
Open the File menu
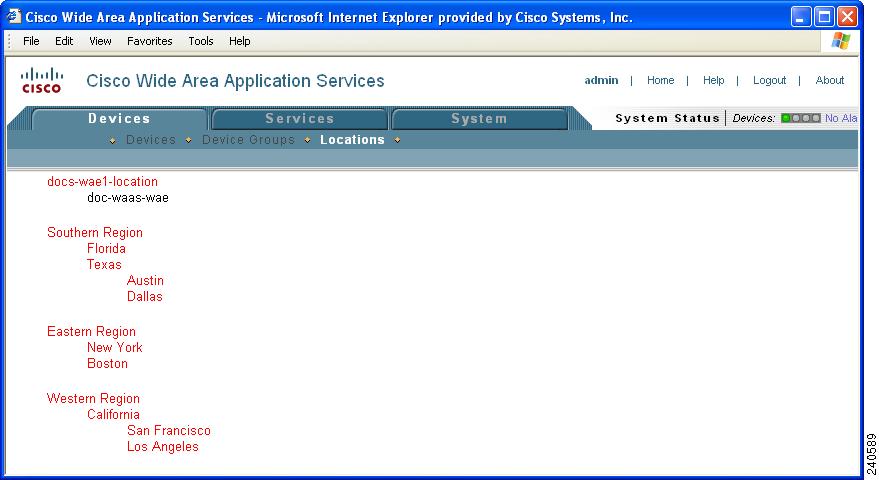coord(31,41)
